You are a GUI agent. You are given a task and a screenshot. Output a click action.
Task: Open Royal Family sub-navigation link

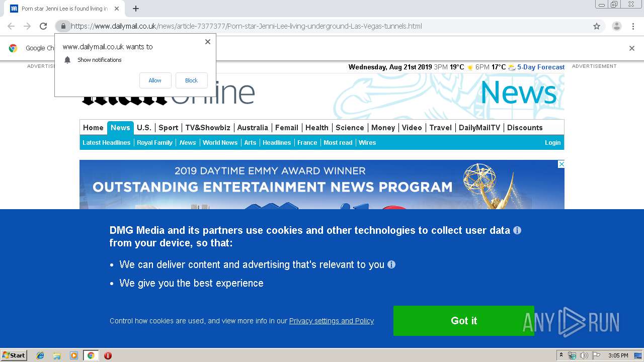point(154,143)
